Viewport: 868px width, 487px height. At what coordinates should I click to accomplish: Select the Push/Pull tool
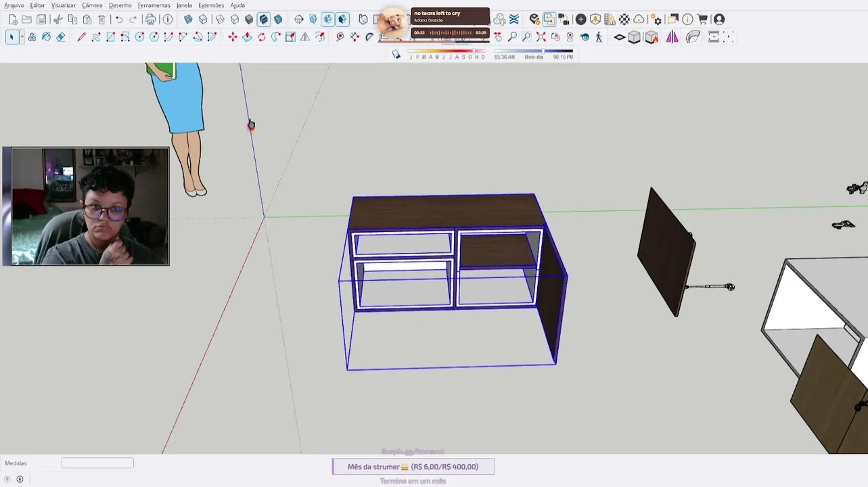[247, 37]
